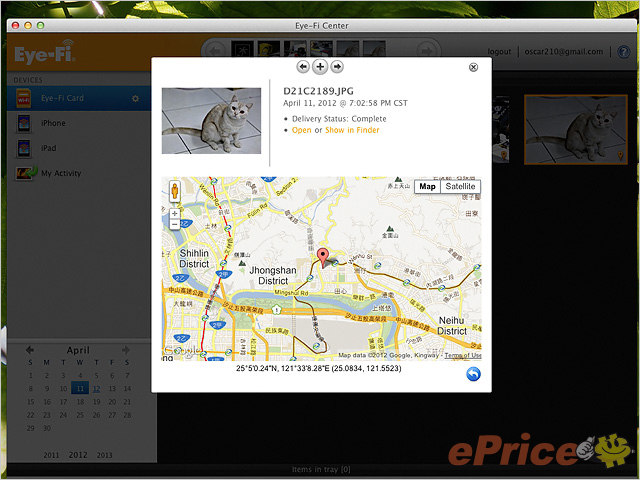Image resolution: width=640 pixels, height=480 pixels.
Task: Switch map to Map view
Action: (x=427, y=187)
